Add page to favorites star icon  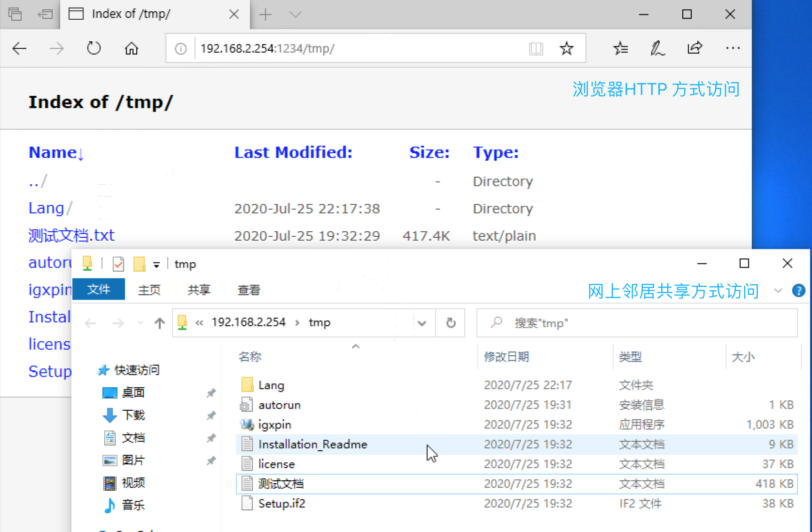[x=566, y=48]
